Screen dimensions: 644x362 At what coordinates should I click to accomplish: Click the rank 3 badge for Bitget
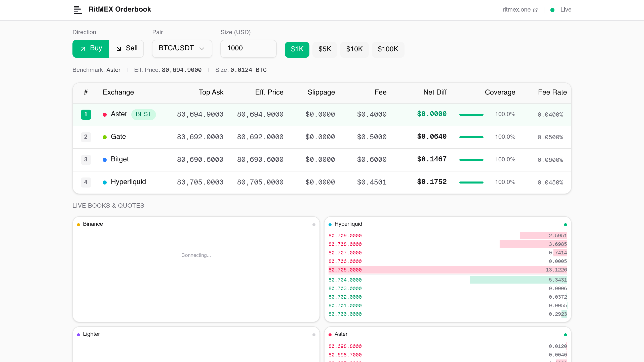(x=86, y=160)
